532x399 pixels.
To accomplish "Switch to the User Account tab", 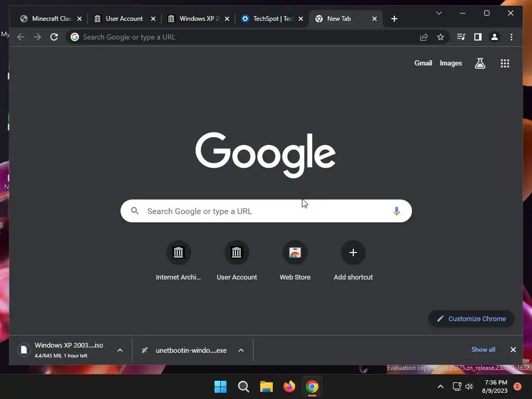I will point(124,19).
